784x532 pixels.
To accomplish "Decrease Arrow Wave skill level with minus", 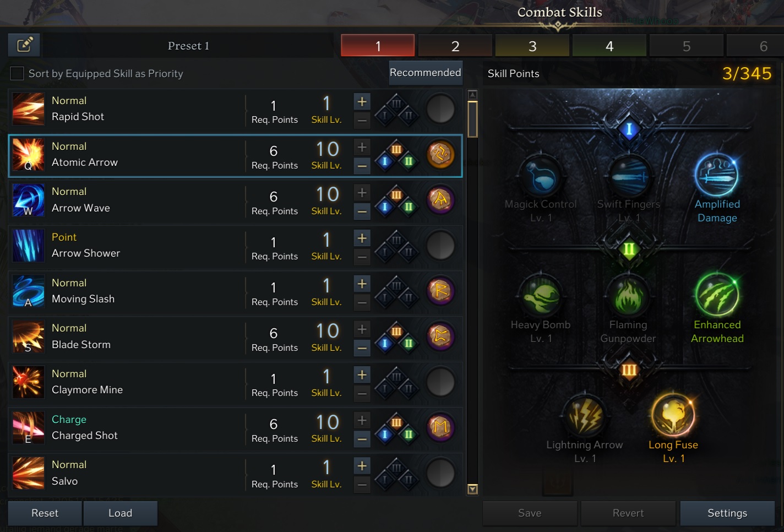I will [362, 211].
